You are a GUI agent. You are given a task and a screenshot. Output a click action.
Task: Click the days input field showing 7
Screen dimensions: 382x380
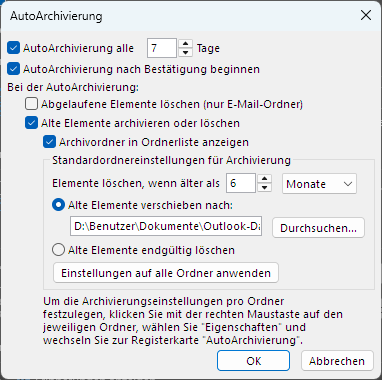tap(162, 48)
